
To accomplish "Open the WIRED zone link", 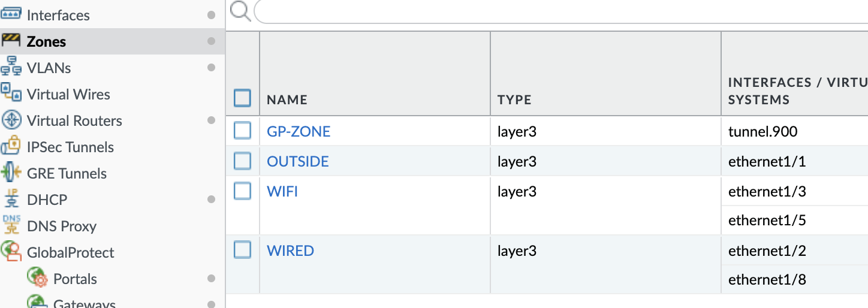I will click(290, 250).
